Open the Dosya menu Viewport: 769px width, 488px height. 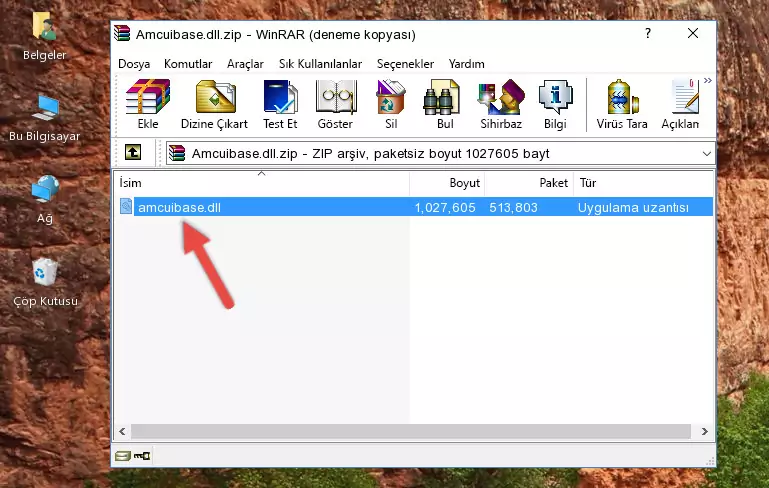coord(134,64)
